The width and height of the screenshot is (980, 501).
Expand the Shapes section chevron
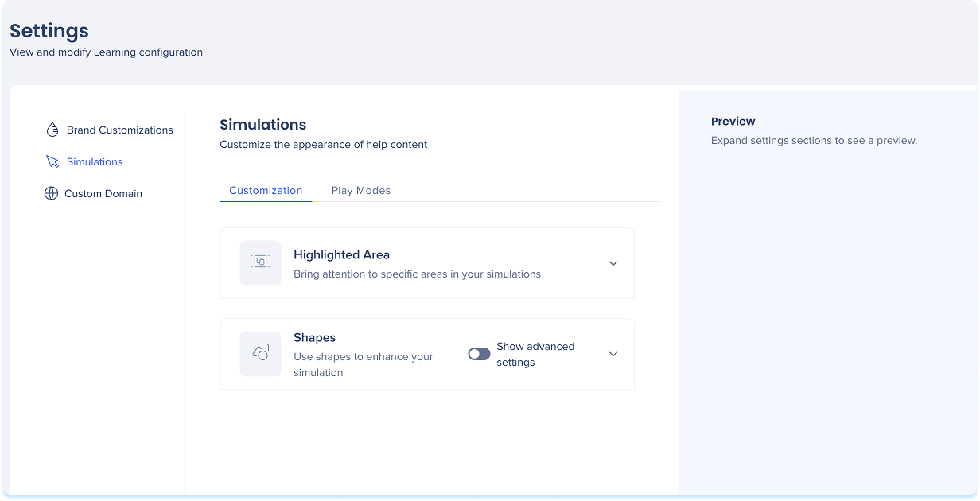(x=612, y=354)
